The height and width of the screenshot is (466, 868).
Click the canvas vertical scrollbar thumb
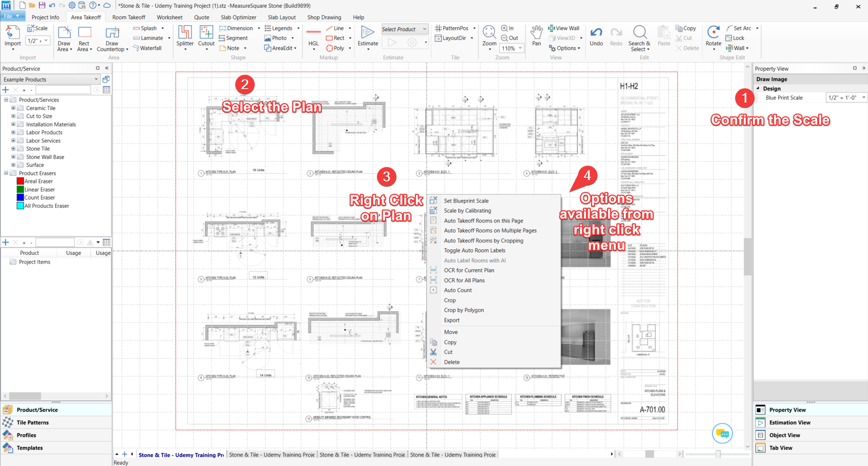(748, 257)
